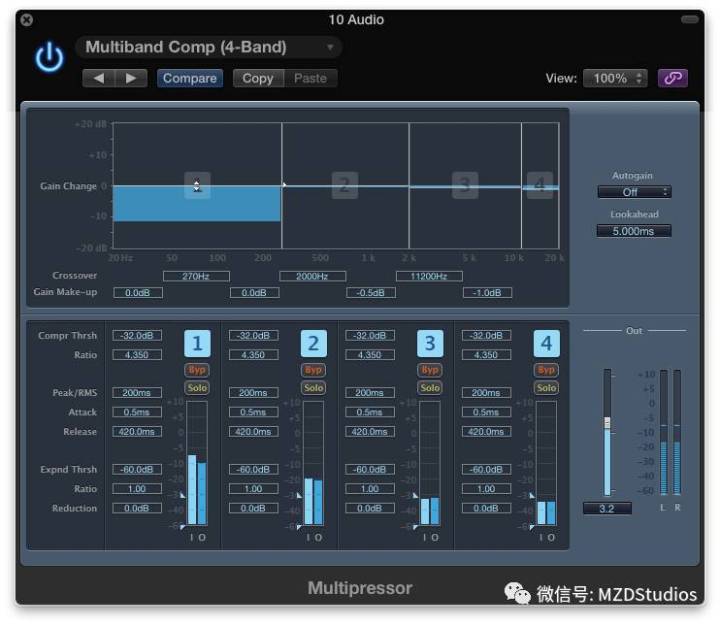Screen dimensions: 720x626
Task: Click band 4 Compr Thrsh -32.0dB field
Action: [x=486, y=336]
